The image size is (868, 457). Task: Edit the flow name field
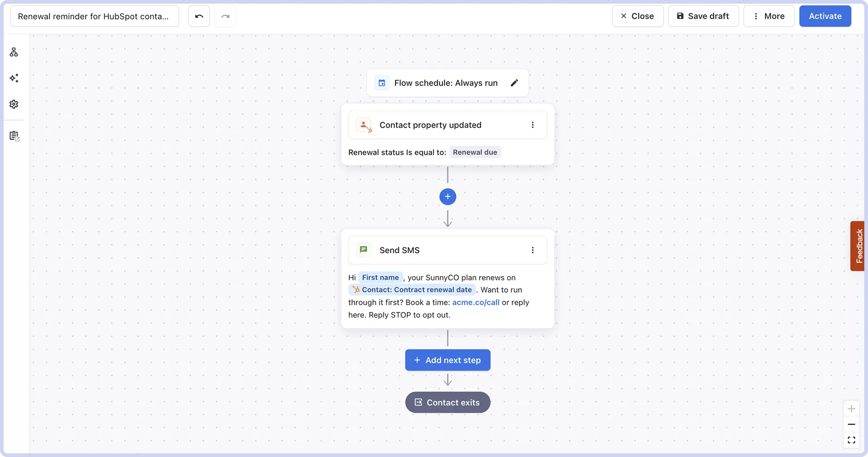click(x=94, y=16)
